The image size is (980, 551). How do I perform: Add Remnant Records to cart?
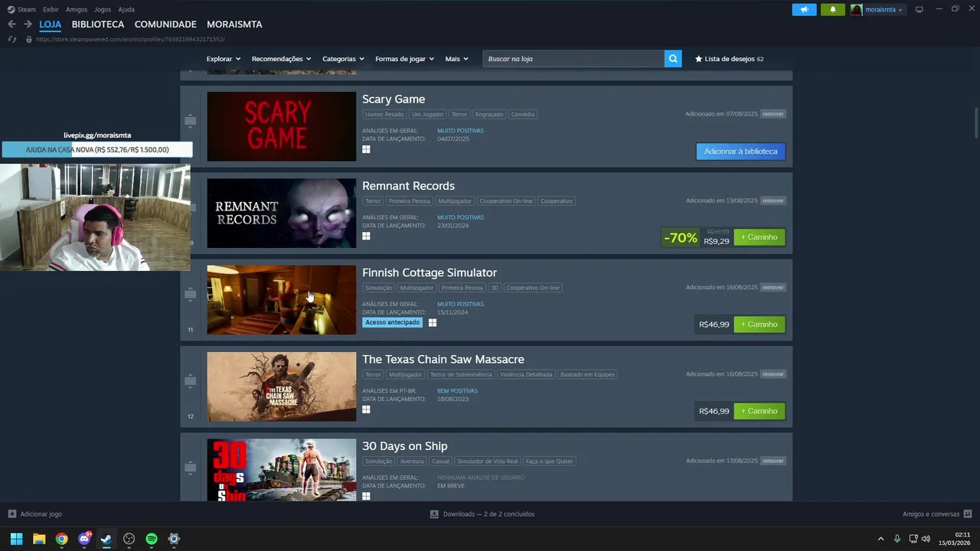(759, 237)
